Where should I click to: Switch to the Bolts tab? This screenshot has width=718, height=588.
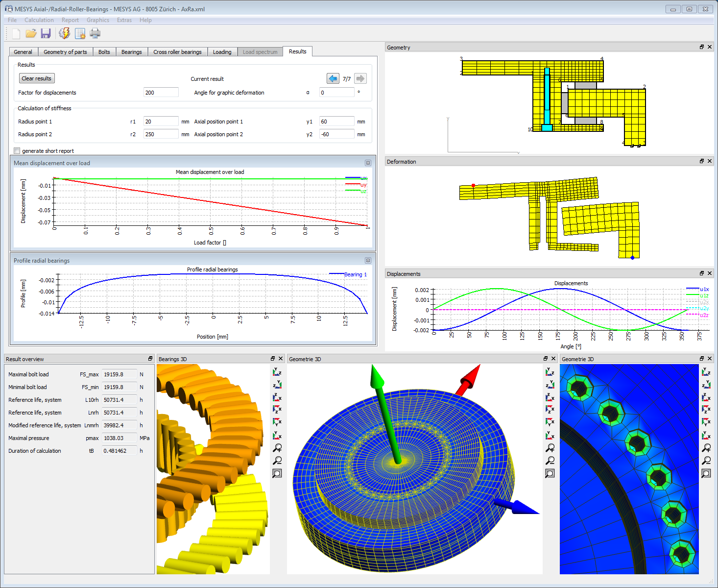tap(104, 52)
